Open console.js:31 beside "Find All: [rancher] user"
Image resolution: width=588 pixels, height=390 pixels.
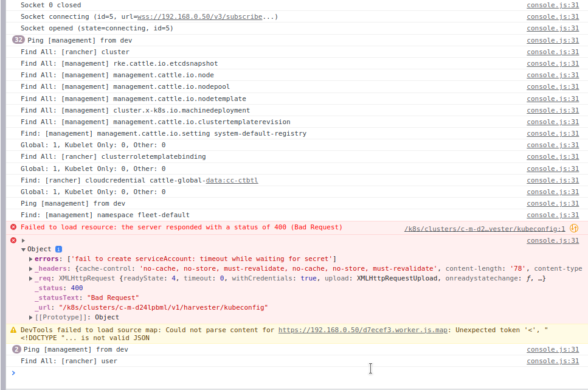[552, 360]
